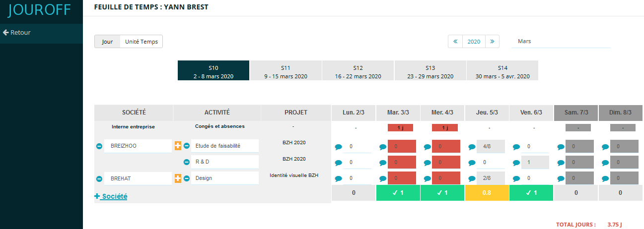Click the green Friday total cell with checkmark
The height and width of the screenshot is (229, 644).
(x=531, y=193)
